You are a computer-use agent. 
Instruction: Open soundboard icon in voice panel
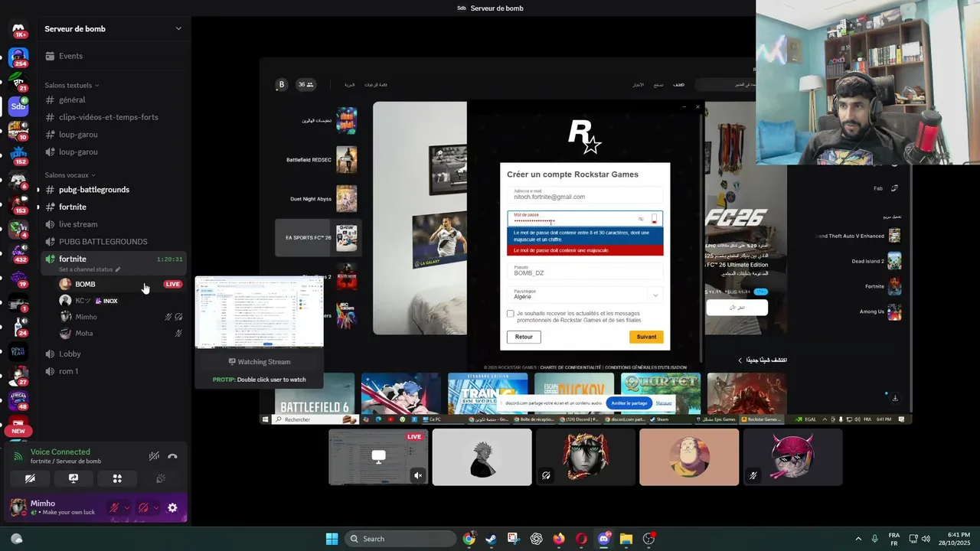161,478
